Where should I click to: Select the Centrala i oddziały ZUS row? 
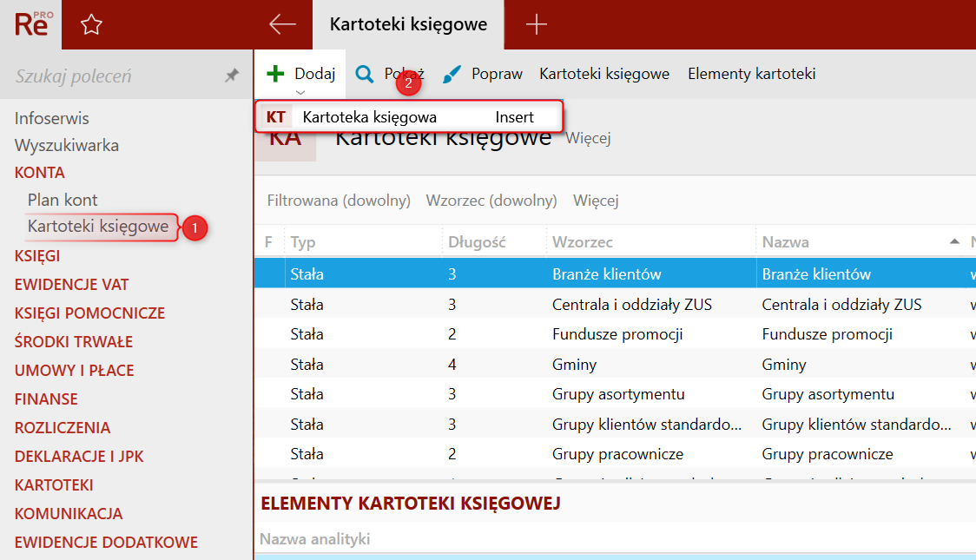click(x=615, y=304)
